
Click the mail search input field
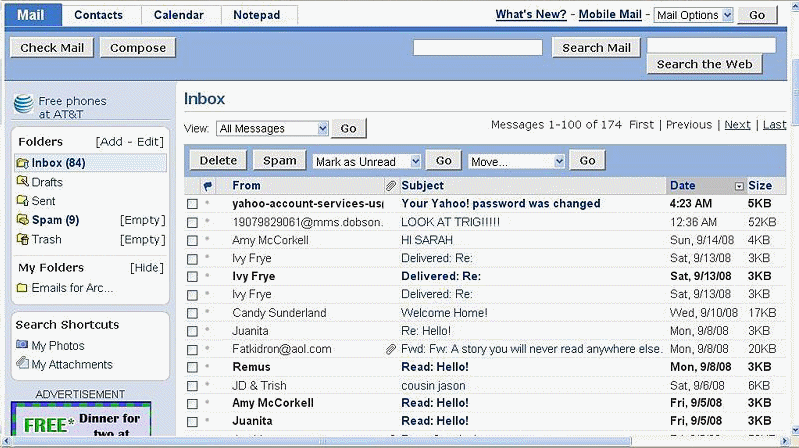pyautogui.click(x=477, y=47)
